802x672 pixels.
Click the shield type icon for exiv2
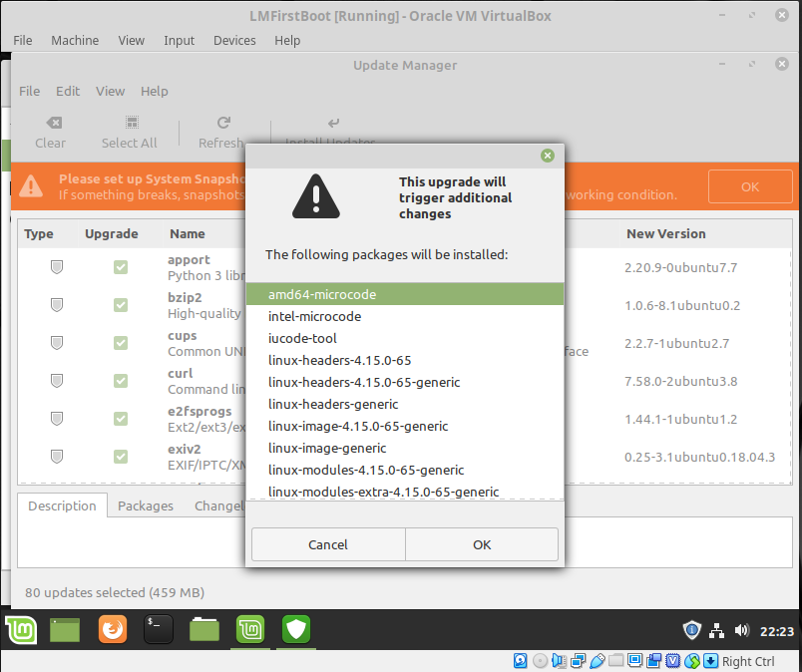(57, 457)
